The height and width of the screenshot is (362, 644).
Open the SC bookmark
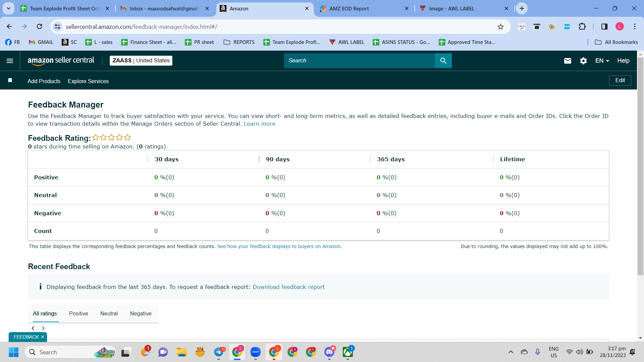point(69,42)
